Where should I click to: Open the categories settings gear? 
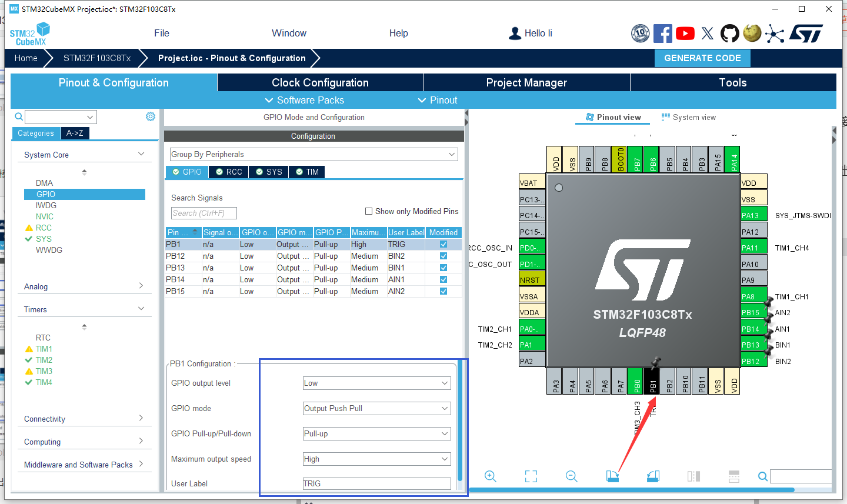(151, 116)
